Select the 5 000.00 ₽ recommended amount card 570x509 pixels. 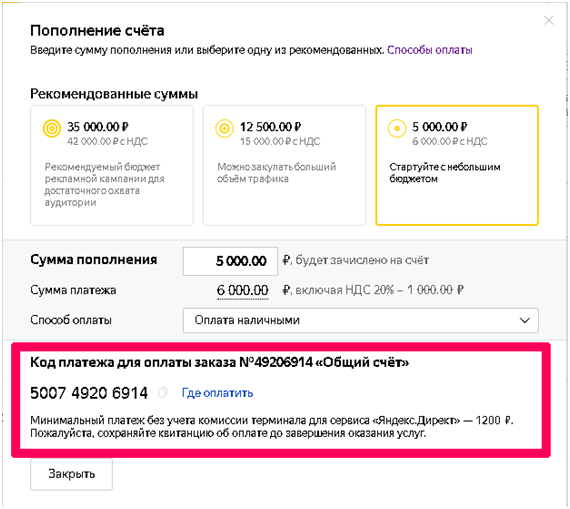pos(457,165)
